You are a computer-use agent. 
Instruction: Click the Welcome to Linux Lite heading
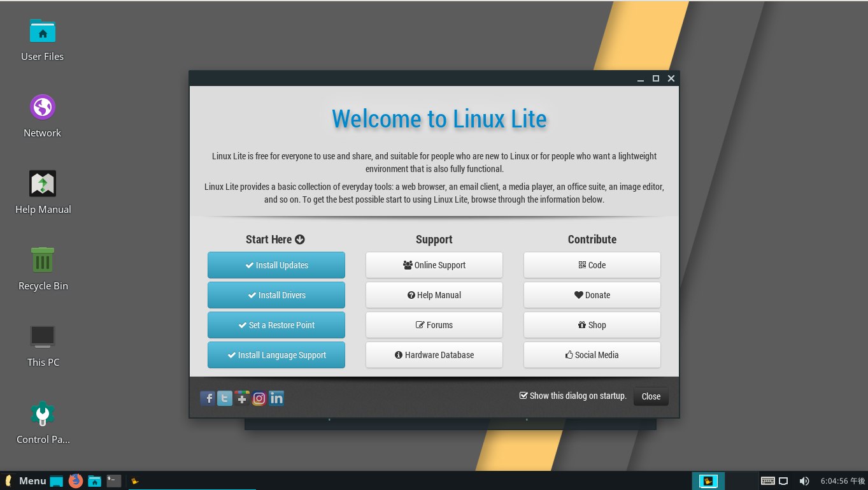pyautogui.click(x=439, y=119)
